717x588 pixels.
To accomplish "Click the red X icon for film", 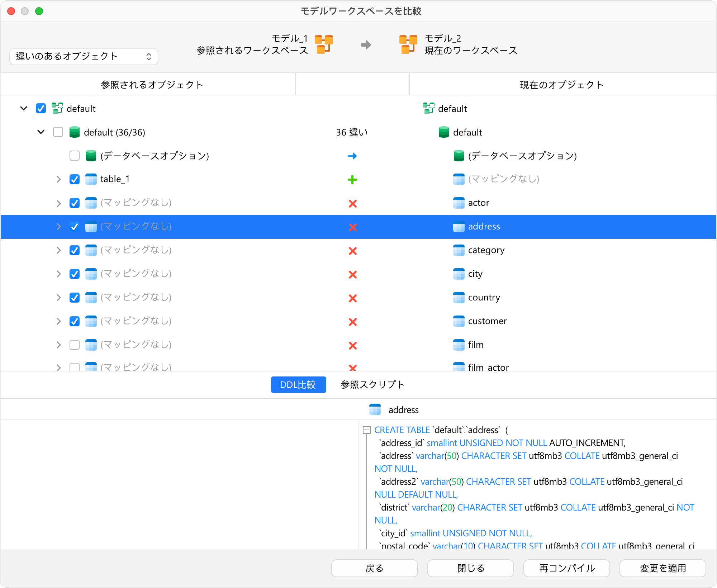I will click(353, 346).
